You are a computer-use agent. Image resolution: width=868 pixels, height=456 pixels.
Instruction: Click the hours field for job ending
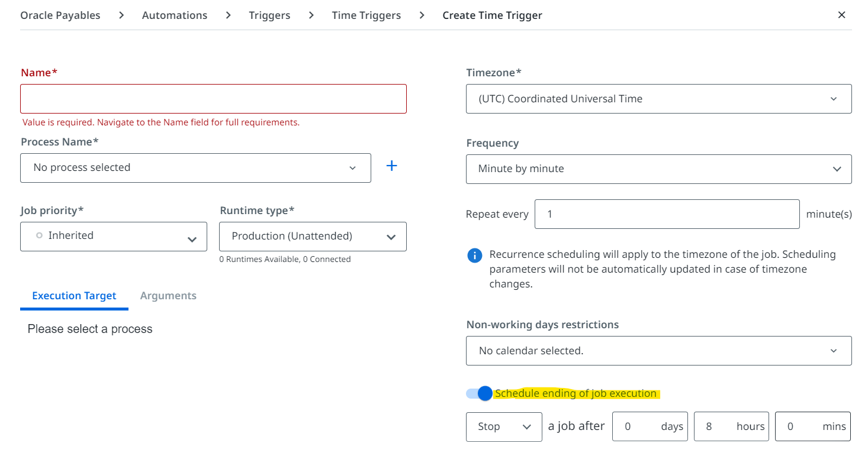(713, 427)
